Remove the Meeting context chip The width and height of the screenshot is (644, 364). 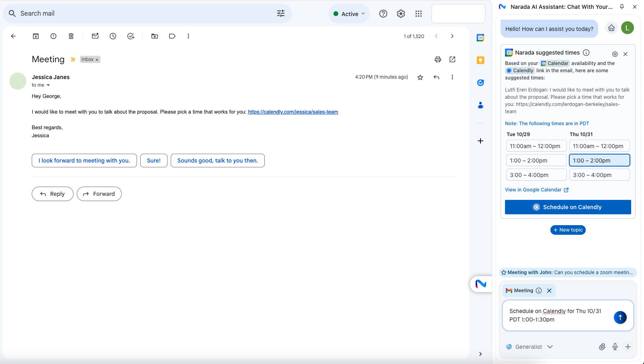pyautogui.click(x=549, y=291)
